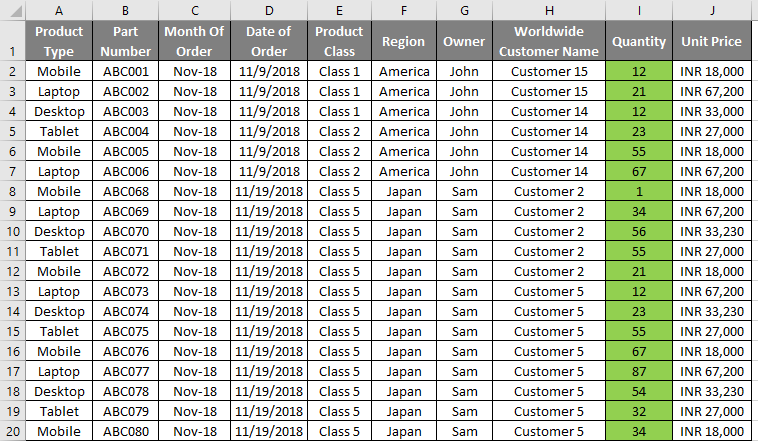Click the select-all corner triangle

tap(13, 10)
